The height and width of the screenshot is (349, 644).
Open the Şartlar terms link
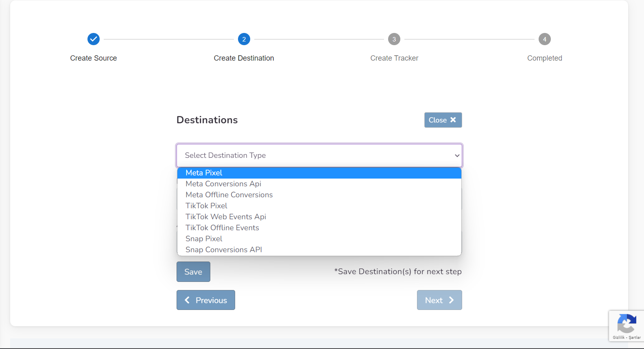point(635,338)
